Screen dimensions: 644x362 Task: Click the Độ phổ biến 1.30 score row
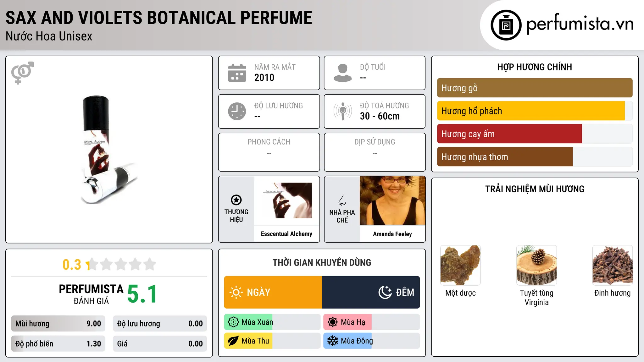tap(58, 344)
